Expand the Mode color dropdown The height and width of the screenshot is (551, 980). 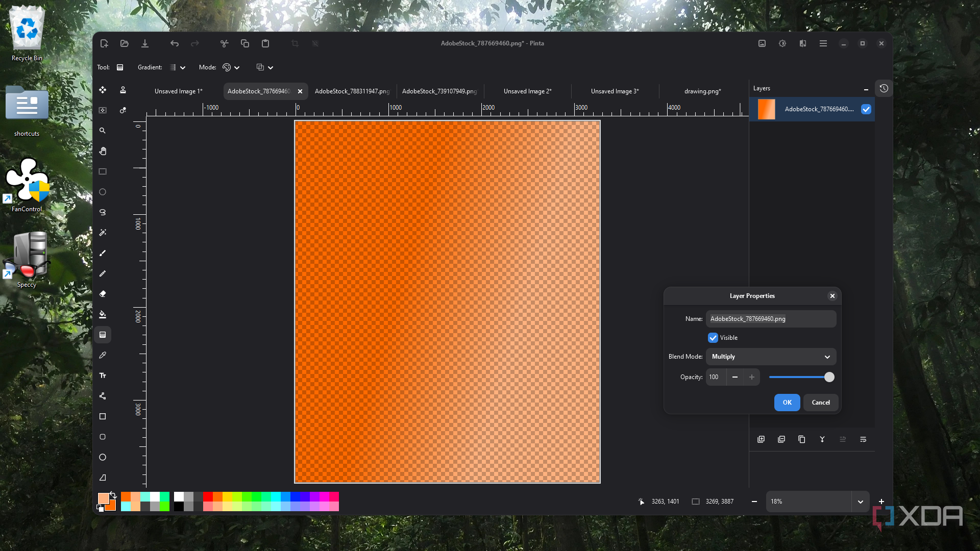coord(231,67)
